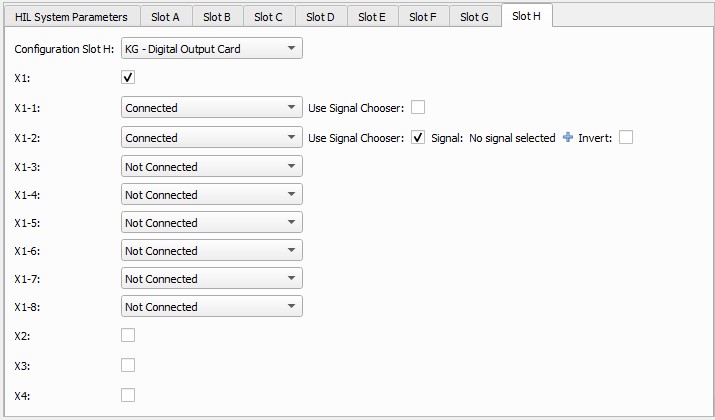The height and width of the screenshot is (420, 715).
Task: Enable Use Signal Chooser for X1-1
Action: coord(418,108)
